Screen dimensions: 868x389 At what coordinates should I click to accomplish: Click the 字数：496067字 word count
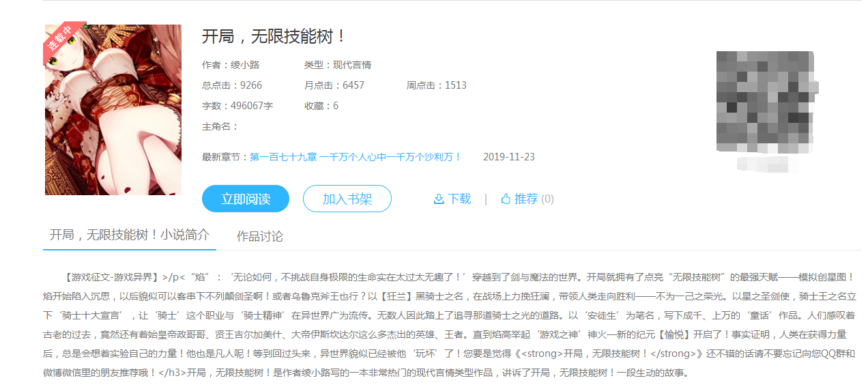pos(237,106)
